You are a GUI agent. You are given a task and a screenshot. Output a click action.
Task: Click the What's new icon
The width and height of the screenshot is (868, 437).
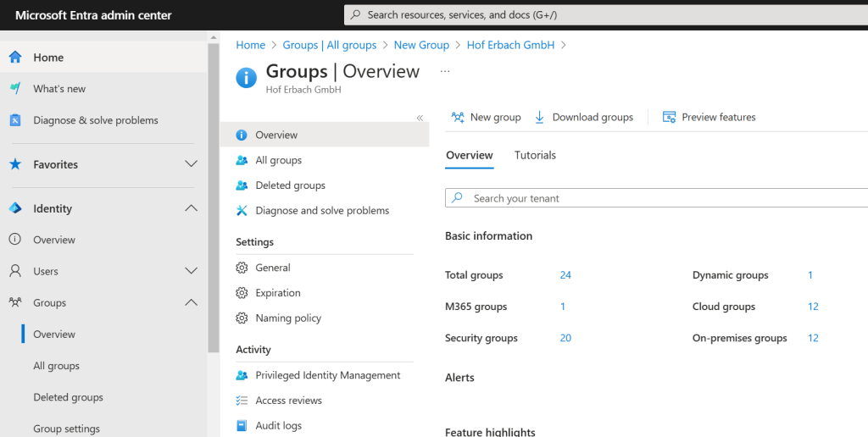pyautogui.click(x=15, y=89)
